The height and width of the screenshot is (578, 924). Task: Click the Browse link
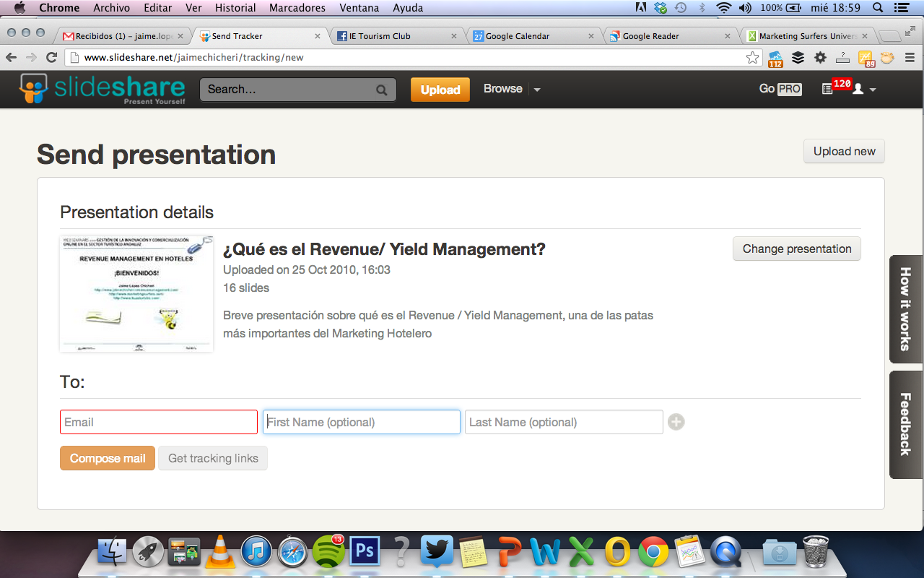click(503, 89)
